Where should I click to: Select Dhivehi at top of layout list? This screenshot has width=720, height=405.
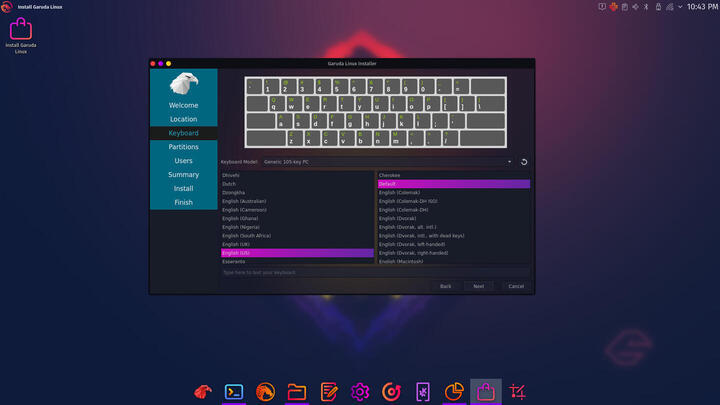[298, 175]
